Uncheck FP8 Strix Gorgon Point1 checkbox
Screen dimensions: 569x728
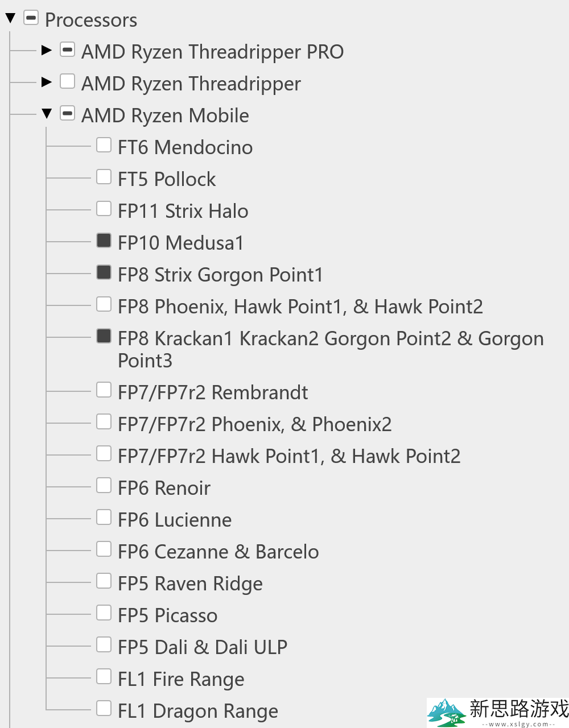[104, 272]
